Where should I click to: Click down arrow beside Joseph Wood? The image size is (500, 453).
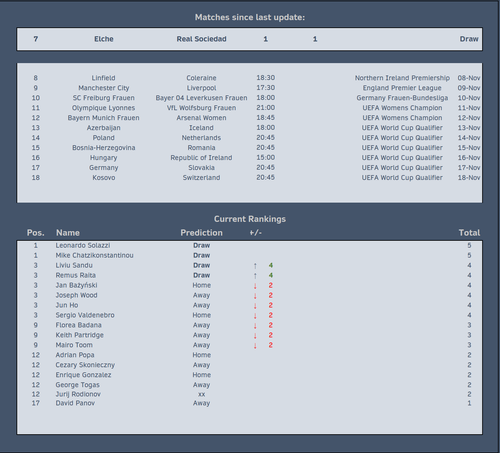[x=255, y=296]
